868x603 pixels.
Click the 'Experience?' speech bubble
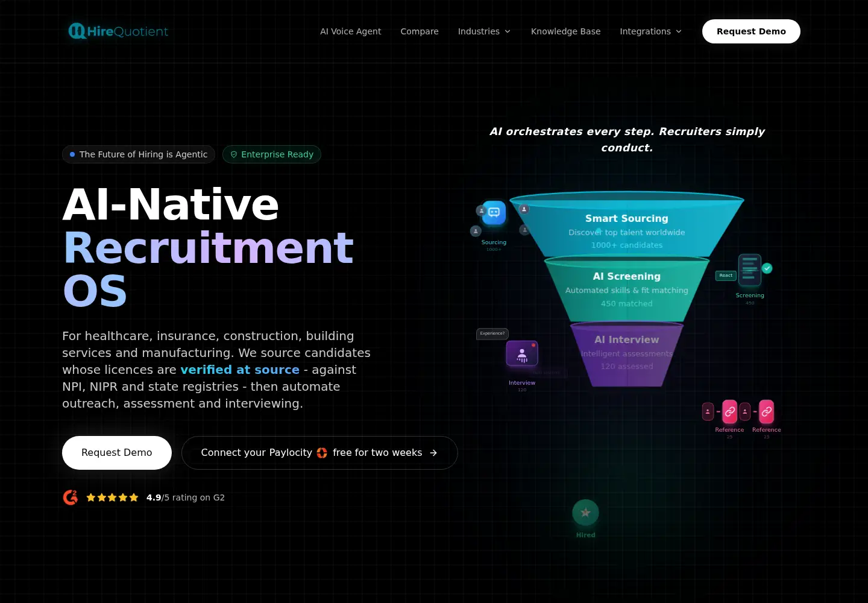pos(492,333)
